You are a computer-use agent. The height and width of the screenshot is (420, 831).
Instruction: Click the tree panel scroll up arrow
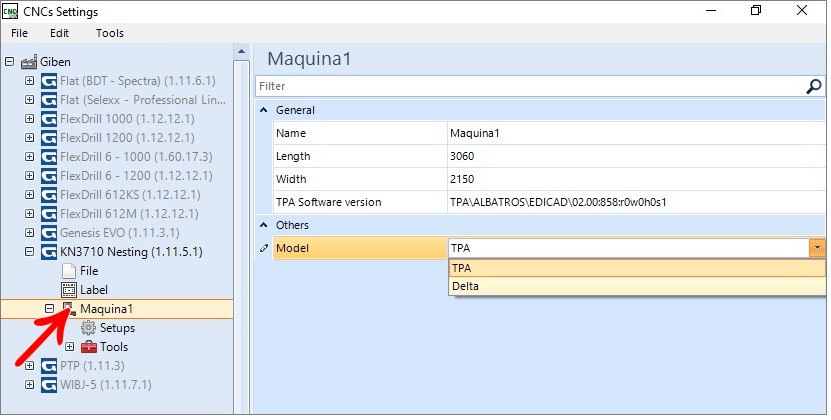pyautogui.click(x=241, y=52)
